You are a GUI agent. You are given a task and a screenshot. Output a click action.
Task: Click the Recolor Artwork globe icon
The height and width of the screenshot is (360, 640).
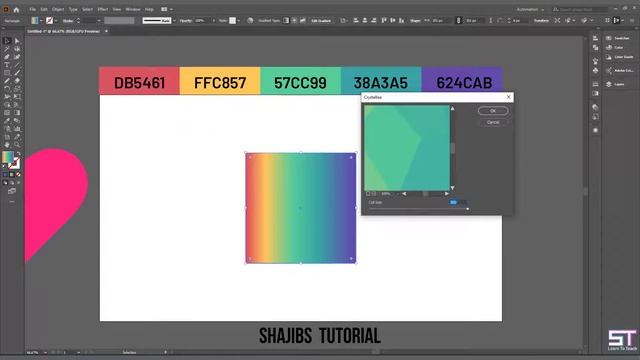250,20
